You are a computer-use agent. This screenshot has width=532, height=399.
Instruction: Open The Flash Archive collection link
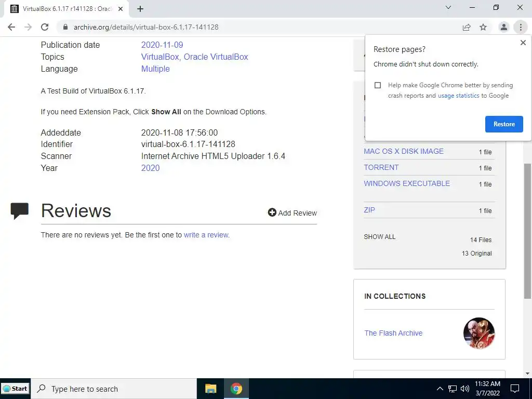point(393,333)
